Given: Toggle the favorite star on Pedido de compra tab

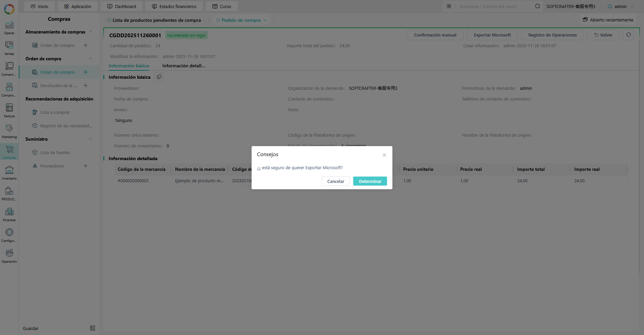Looking at the screenshot, I should pyautogui.click(x=218, y=20).
